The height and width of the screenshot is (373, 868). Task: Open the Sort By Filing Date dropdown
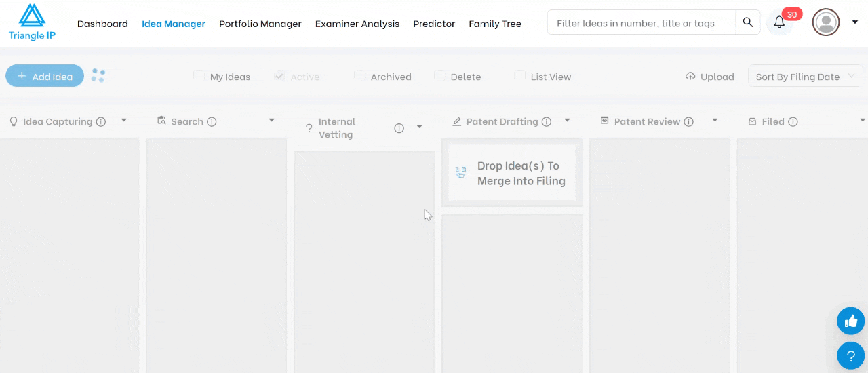(x=805, y=77)
